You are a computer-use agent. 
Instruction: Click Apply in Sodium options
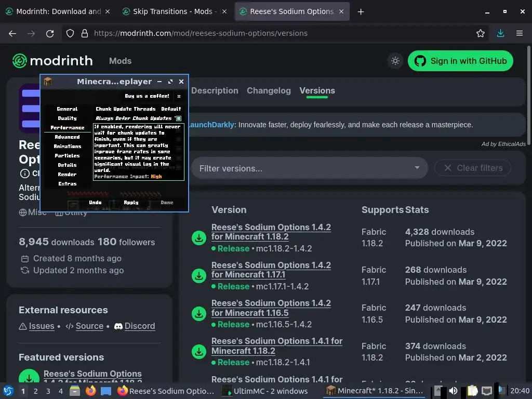pyautogui.click(x=131, y=203)
